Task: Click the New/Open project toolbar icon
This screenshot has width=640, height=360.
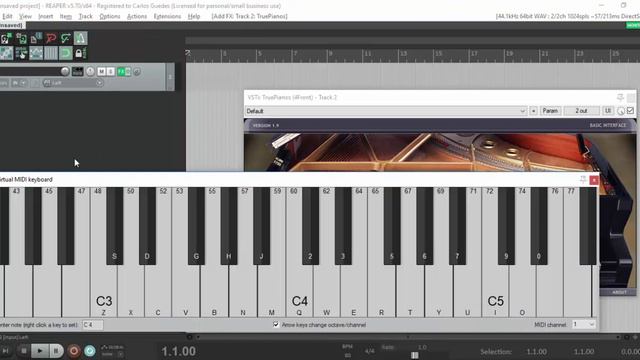Action: [x=6, y=38]
